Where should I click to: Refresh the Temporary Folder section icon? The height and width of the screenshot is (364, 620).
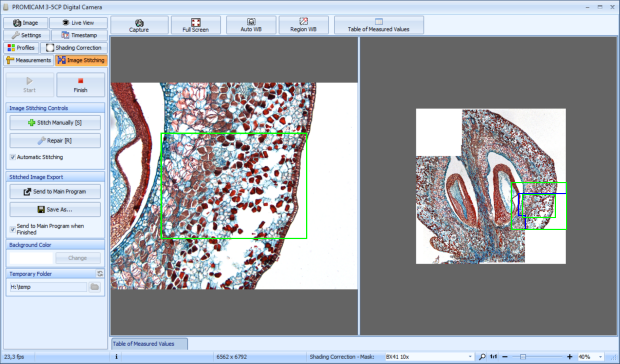100,273
